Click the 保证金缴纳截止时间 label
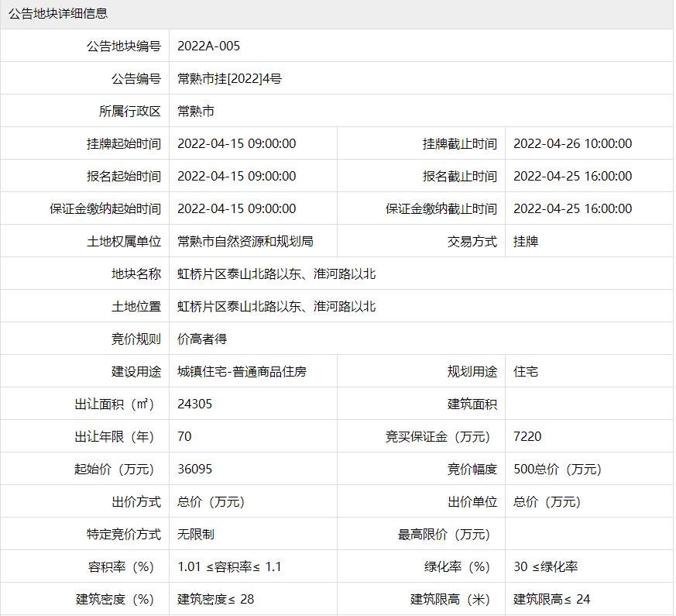The image size is (676, 616). click(x=441, y=208)
